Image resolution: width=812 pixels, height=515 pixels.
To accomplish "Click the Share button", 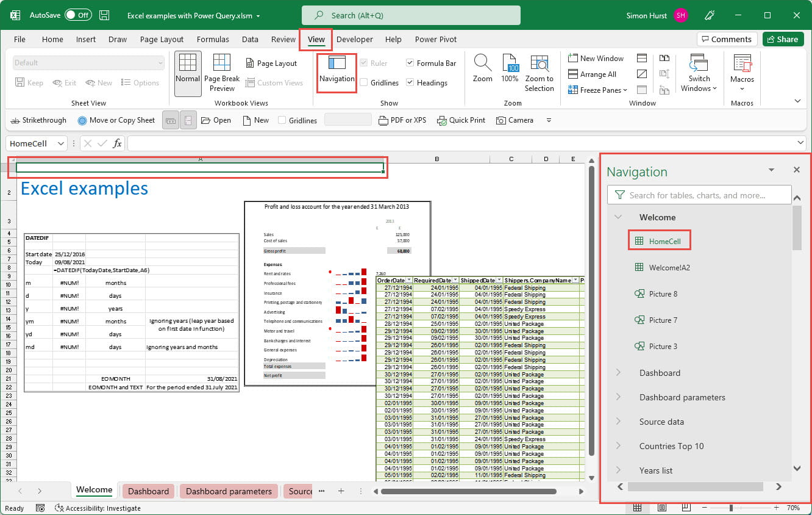I will [x=782, y=39].
